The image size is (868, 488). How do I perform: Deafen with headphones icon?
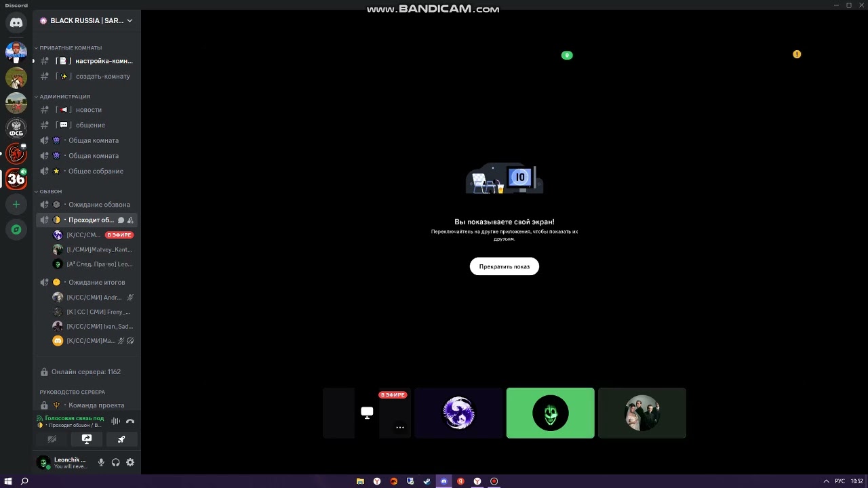[x=115, y=462]
